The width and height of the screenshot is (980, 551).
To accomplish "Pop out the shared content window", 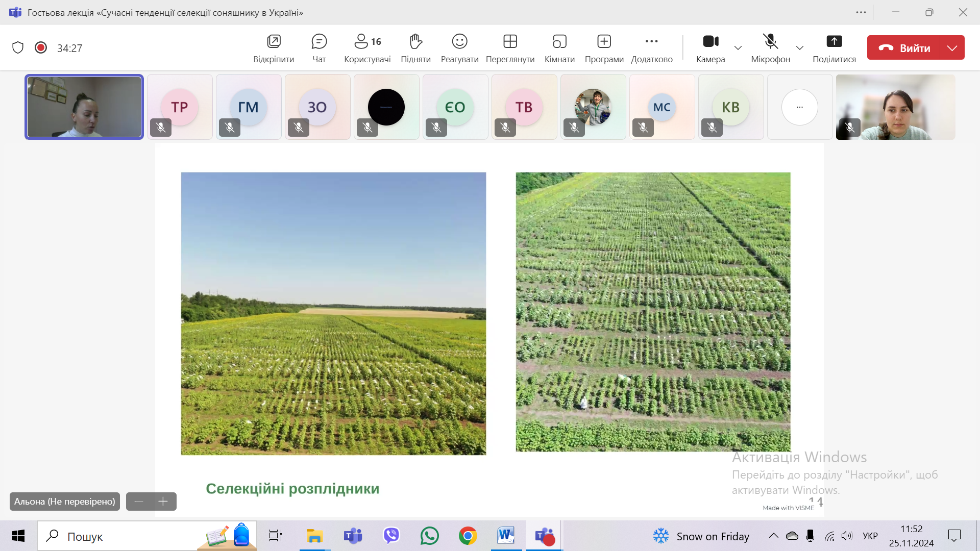I will (x=274, y=42).
